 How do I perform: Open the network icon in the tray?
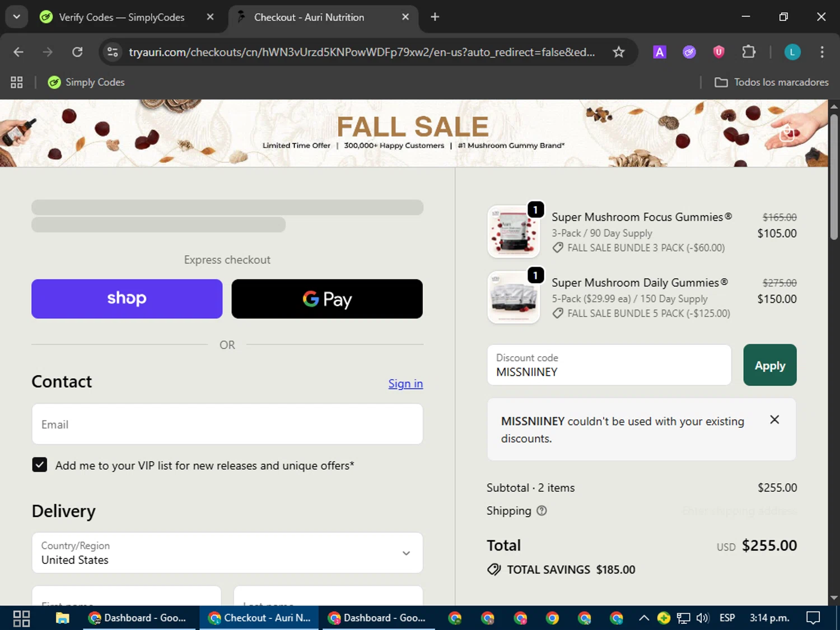pyautogui.click(x=683, y=618)
